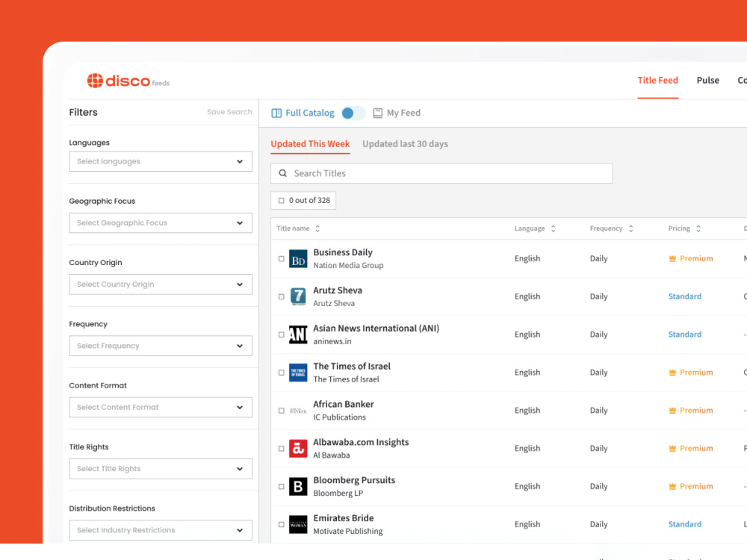Viewport: 747px width, 560px height.
Task: Click the Nation Media Group text
Action: [348, 265]
